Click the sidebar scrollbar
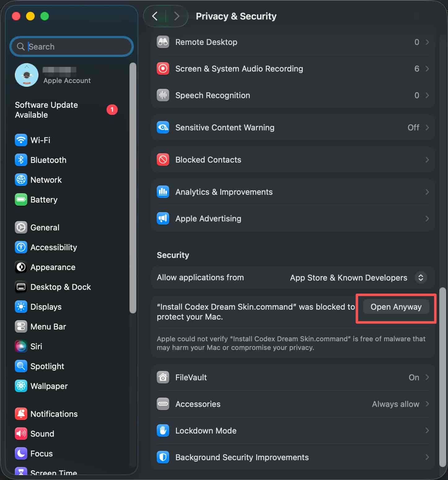 133,188
